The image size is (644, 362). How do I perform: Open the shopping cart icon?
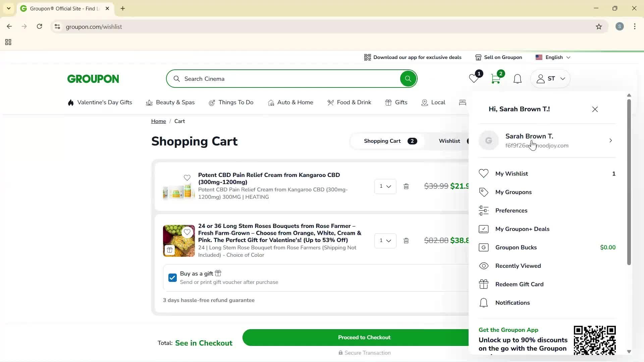(495, 79)
